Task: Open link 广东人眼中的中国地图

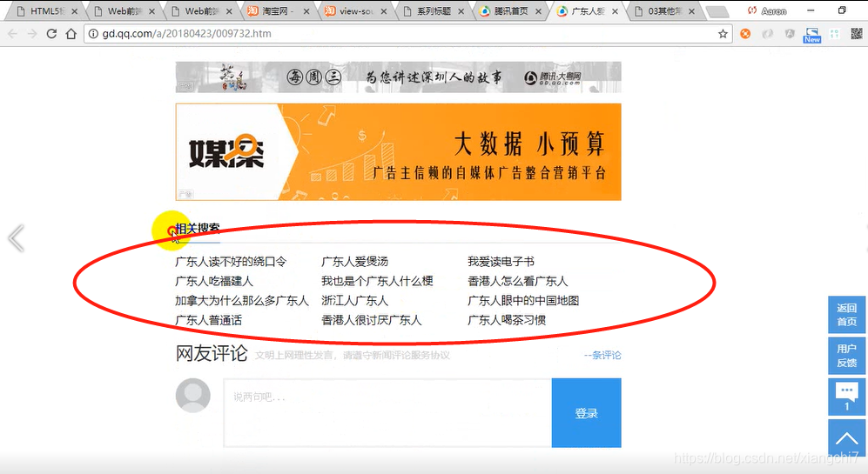Action: click(522, 300)
